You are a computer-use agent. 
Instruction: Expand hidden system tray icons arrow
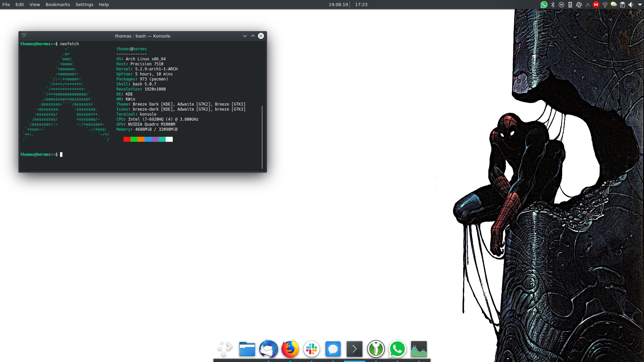tap(640, 5)
